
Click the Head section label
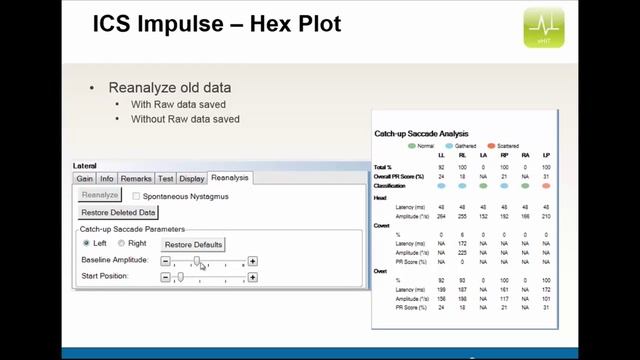point(380,198)
